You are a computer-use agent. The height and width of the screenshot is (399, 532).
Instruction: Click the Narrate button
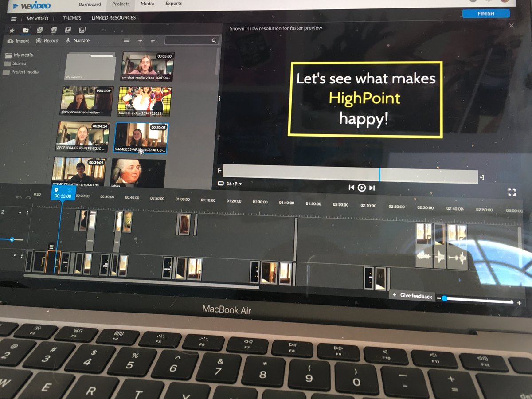[78, 40]
